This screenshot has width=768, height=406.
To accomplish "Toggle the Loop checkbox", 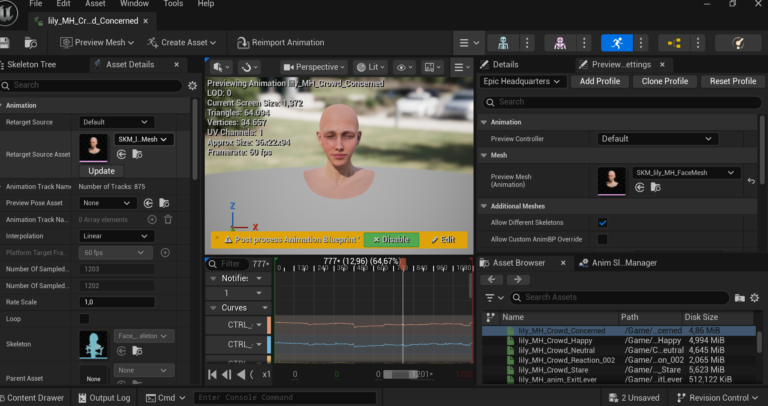I will [84, 319].
